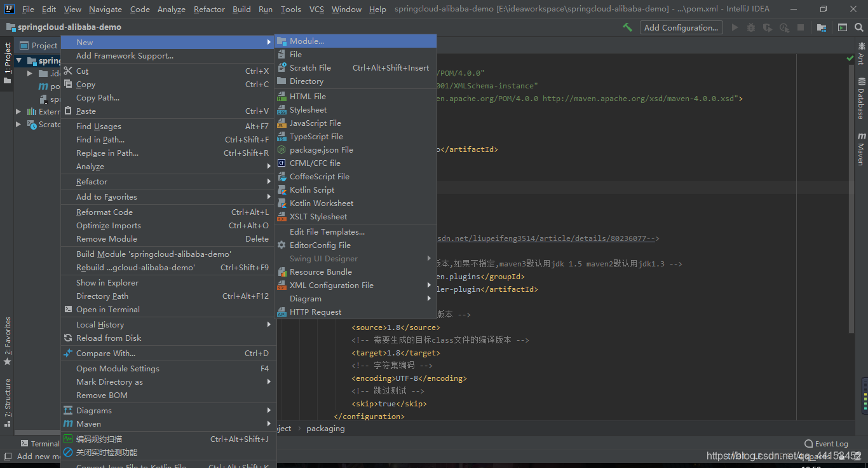Image resolution: width=868 pixels, height=468 pixels.
Task: Select Stylesheet option
Action: point(355,109)
